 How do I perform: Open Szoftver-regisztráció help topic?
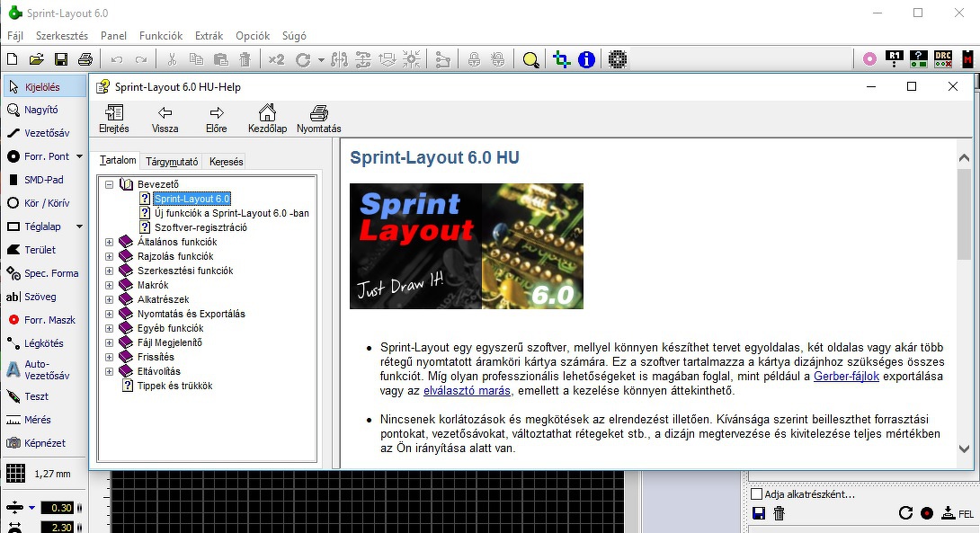coord(200,227)
